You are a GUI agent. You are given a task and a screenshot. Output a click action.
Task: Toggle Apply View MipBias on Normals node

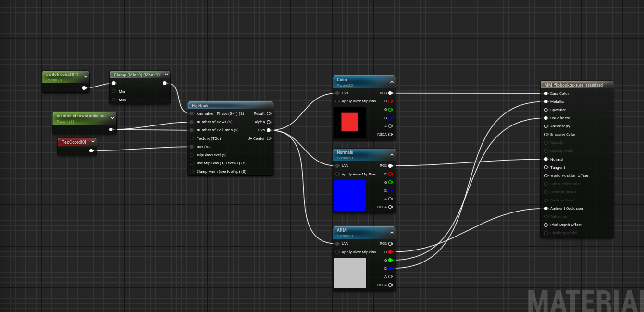point(337,174)
